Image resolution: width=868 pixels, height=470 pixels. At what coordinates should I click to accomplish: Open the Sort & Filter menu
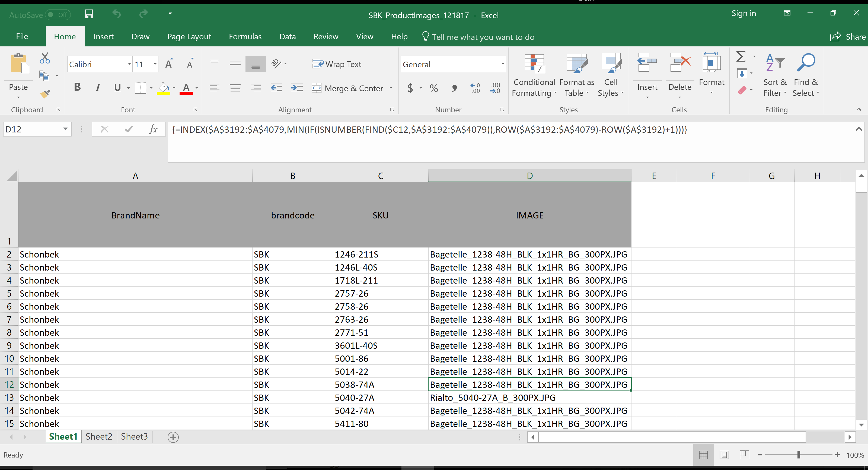pos(775,75)
